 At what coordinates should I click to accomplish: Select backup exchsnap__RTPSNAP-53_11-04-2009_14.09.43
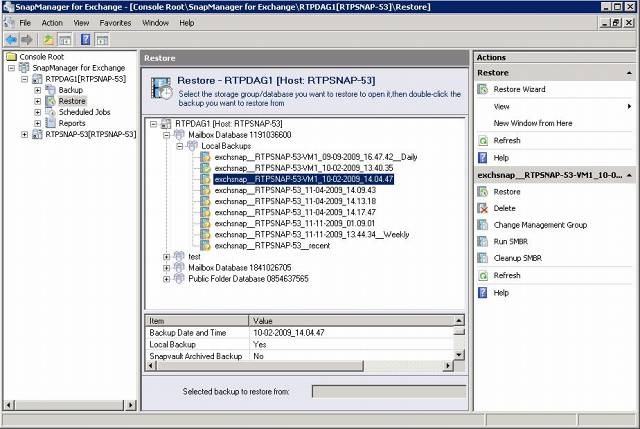click(x=296, y=190)
